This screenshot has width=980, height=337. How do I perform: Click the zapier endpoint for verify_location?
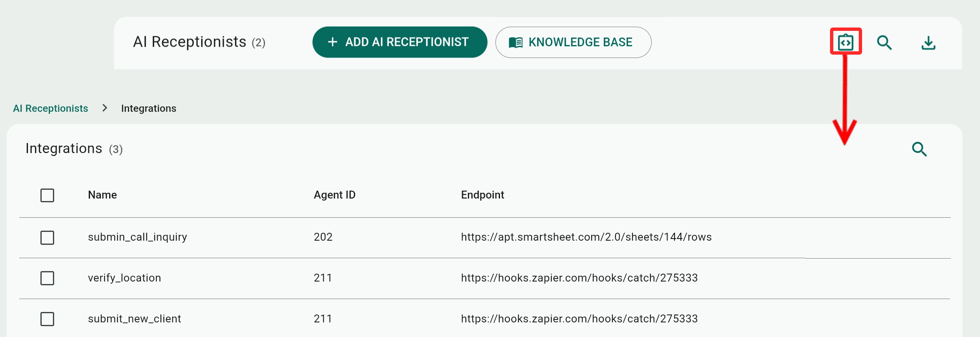click(579, 278)
